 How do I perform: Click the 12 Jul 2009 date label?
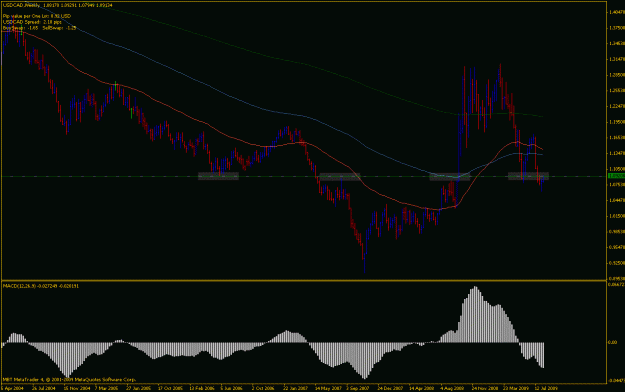545,388
